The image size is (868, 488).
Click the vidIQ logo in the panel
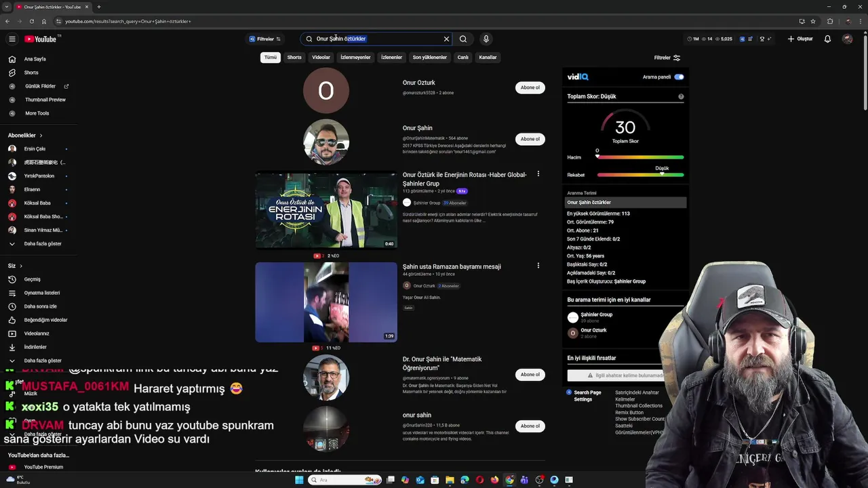(x=578, y=77)
